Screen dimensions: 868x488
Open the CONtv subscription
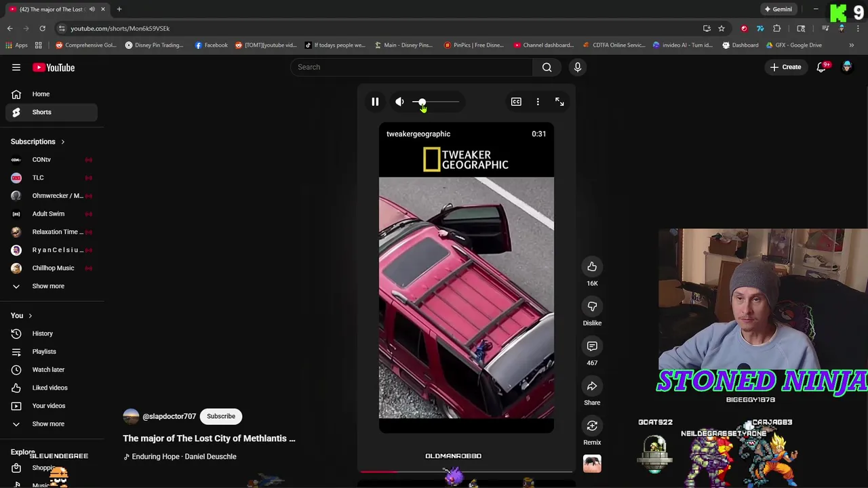(x=52, y=160)
